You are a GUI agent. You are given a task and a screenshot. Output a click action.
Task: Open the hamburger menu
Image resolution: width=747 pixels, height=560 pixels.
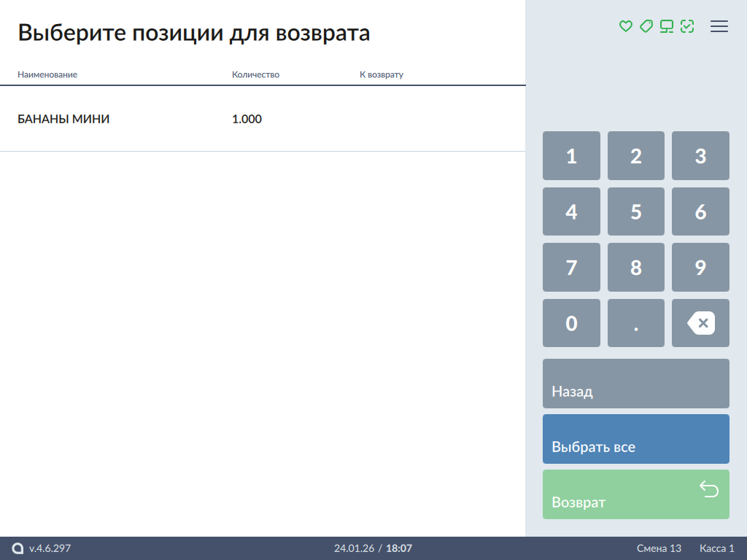click(x=719, y=26)
